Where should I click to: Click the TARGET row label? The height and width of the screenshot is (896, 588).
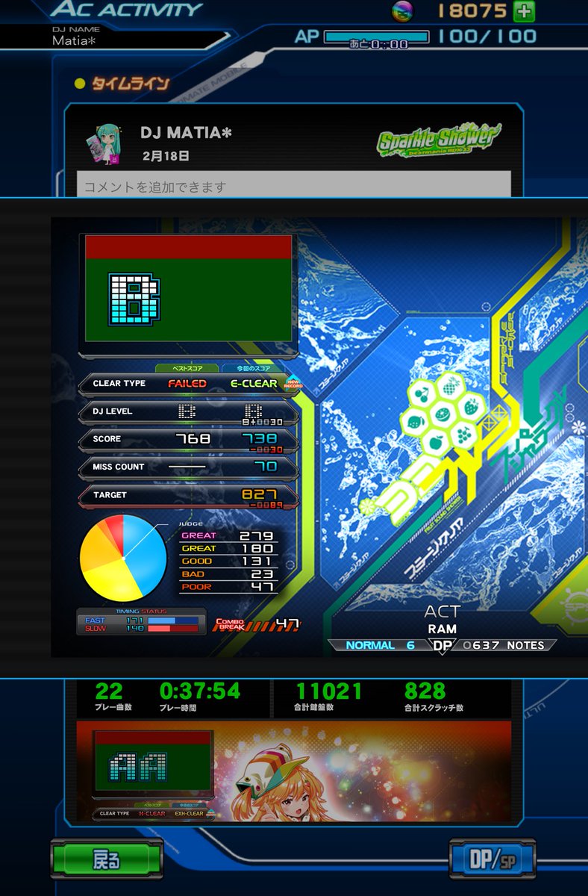[x=110, y=494]
